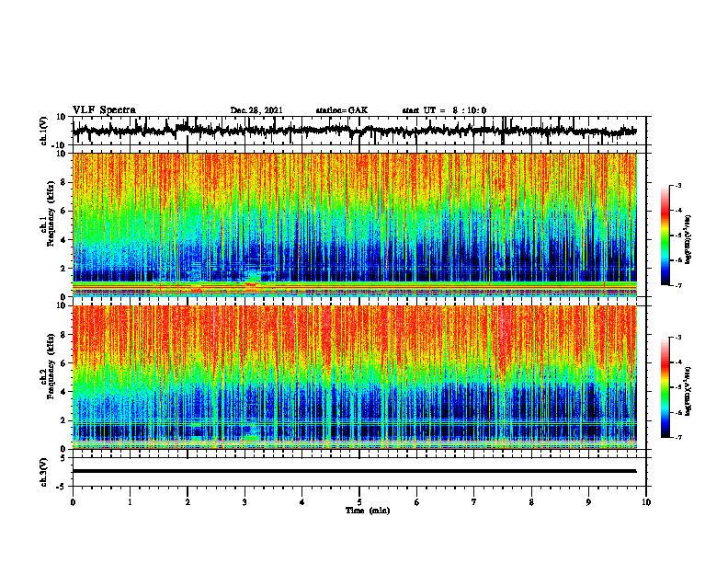Click the time axis tick label "1"
The image size is (728, 563).
pyautogui.click(x=130, y=502)
